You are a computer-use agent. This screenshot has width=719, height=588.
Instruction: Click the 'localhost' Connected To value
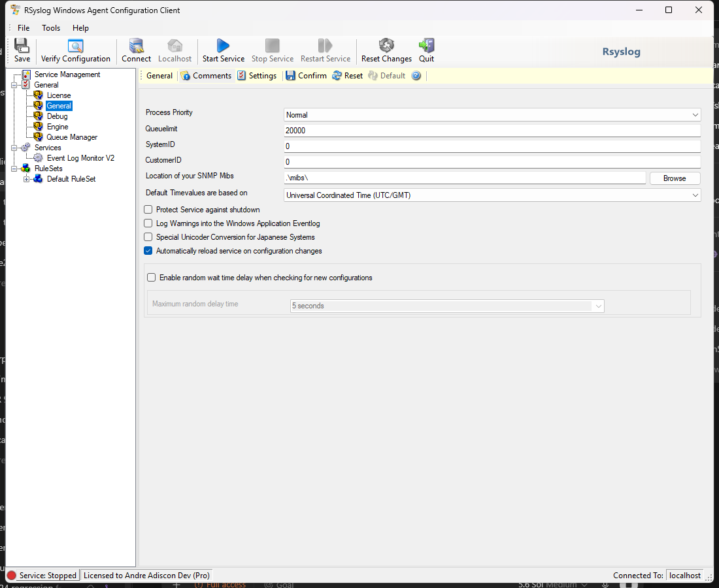(684, 576)
